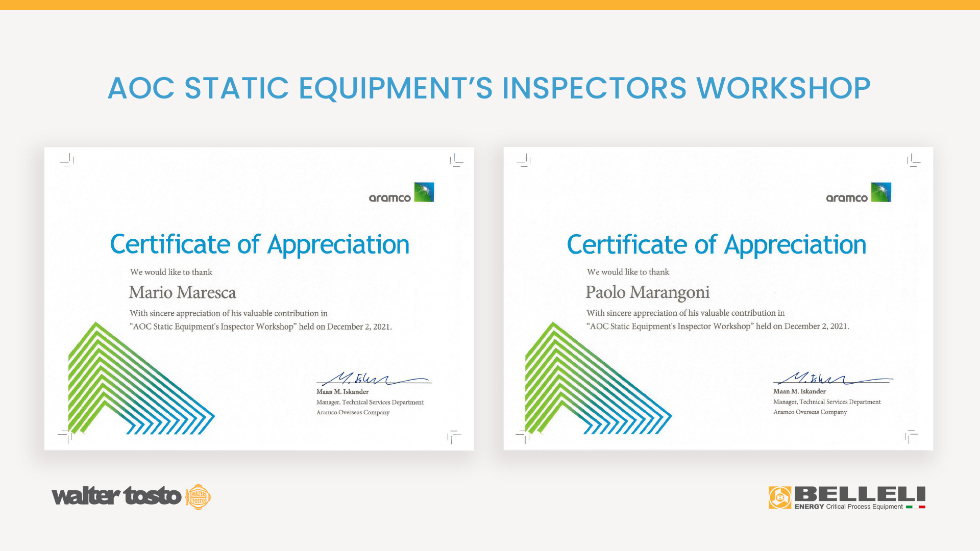Open Mario Maresca's certificate thumbnail
This screenshot has width=980, height=551.
tap(259, 298)
